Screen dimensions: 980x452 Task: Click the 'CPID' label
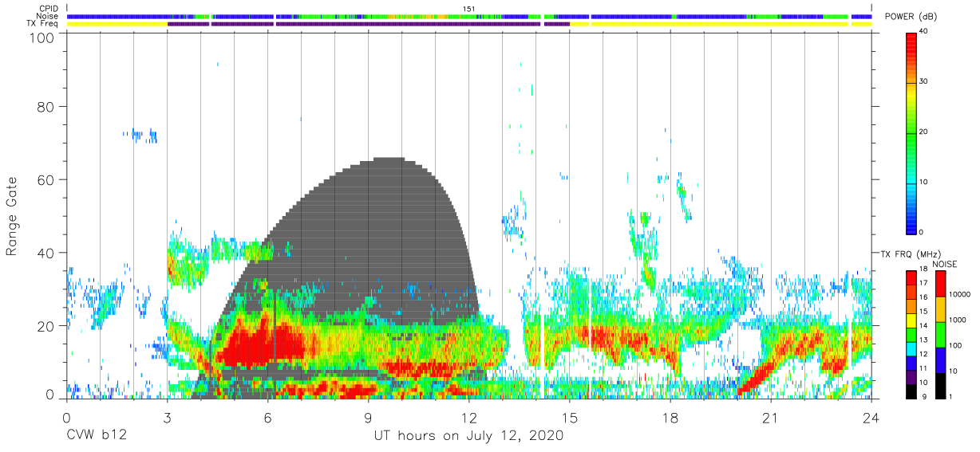point(48,8)
